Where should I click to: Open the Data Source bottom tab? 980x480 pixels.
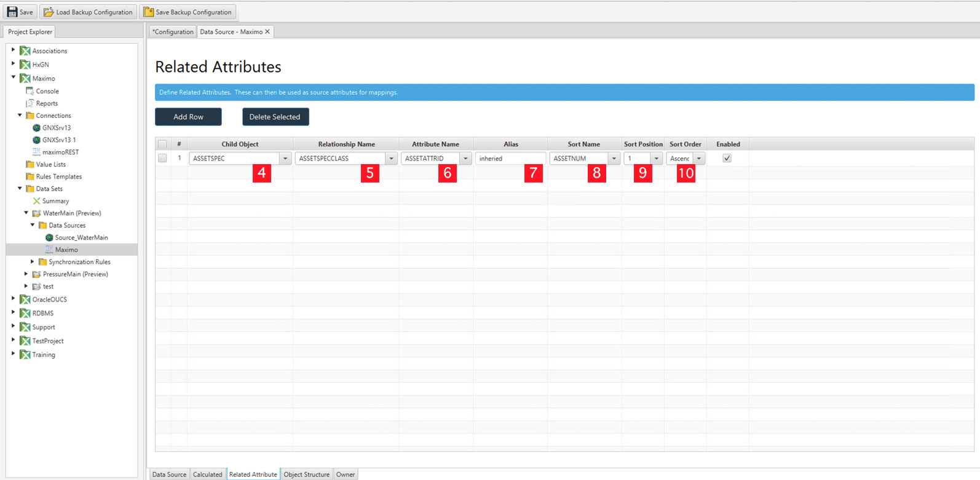(169, 474)
